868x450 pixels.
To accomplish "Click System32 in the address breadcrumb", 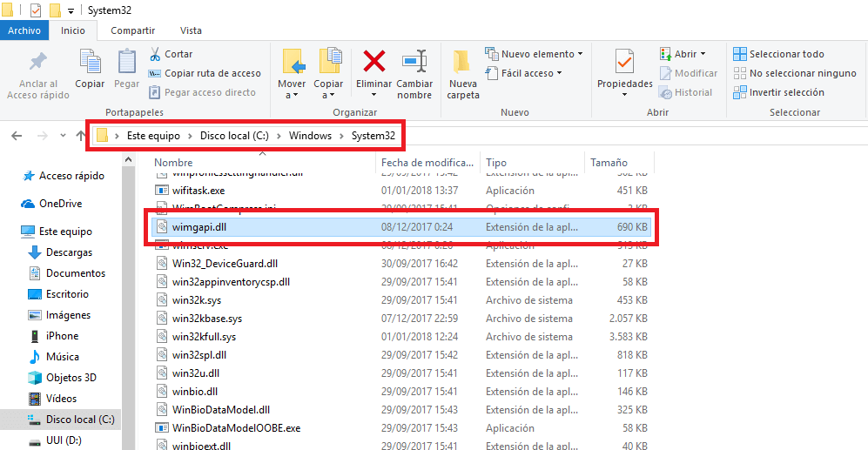I will point(373,136).
